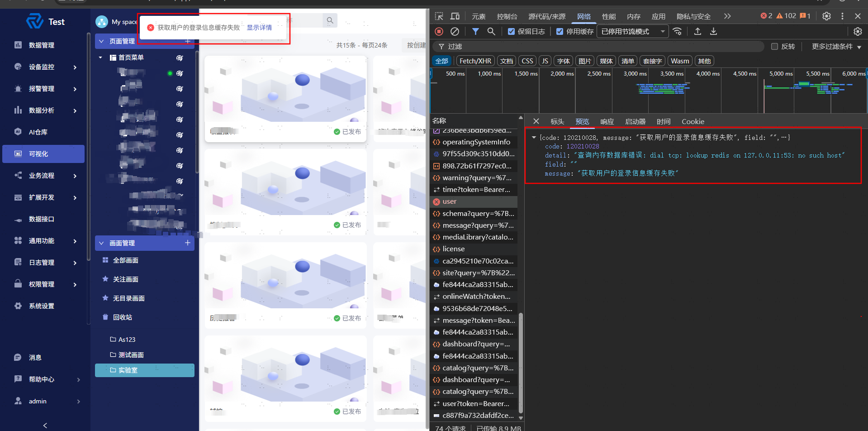Open the 数据管理 sidebar menu
868x431 pixels.
[42, 45]
